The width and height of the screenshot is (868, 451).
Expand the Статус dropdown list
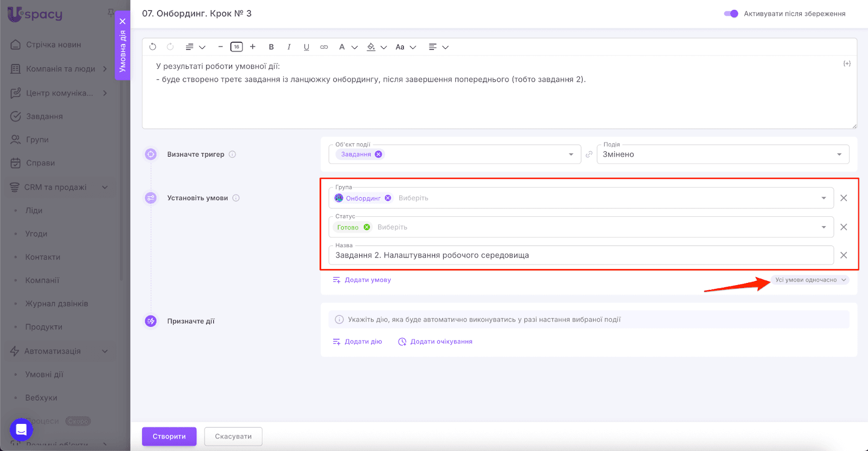click(824, 227)
